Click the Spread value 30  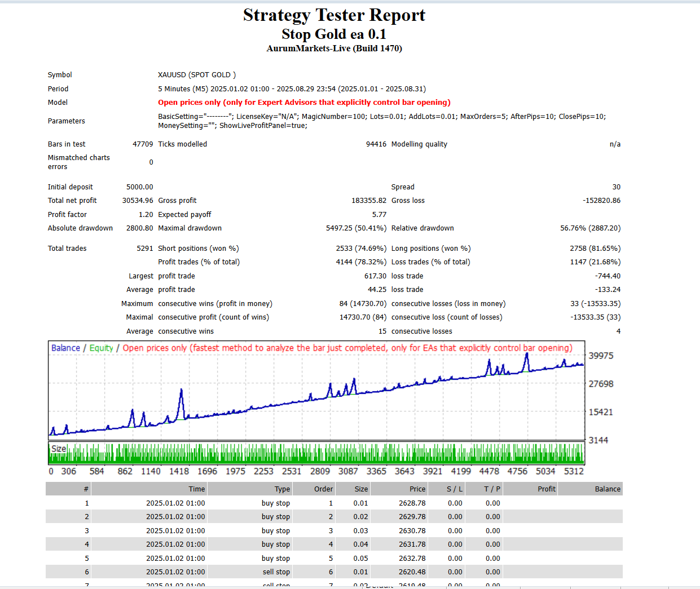617,187
